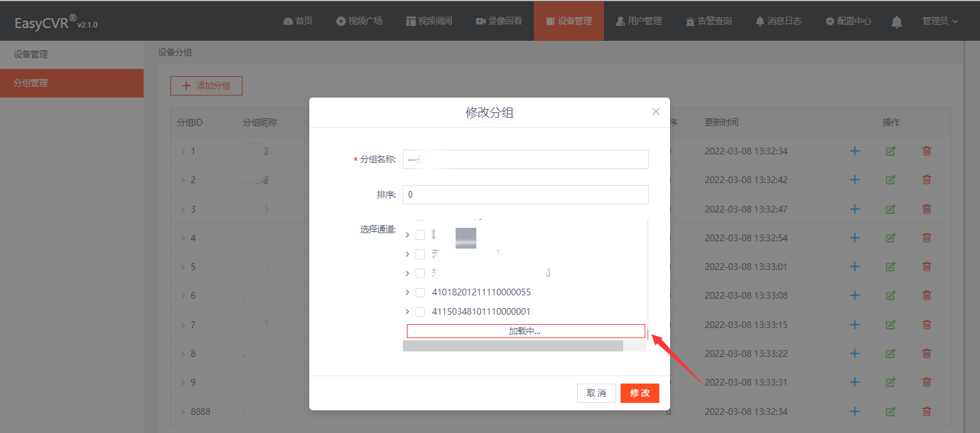Image resolution: width=980 pixels, height=433 pixels.
Task: Go to 首页 tab
Action: [298, 21]
